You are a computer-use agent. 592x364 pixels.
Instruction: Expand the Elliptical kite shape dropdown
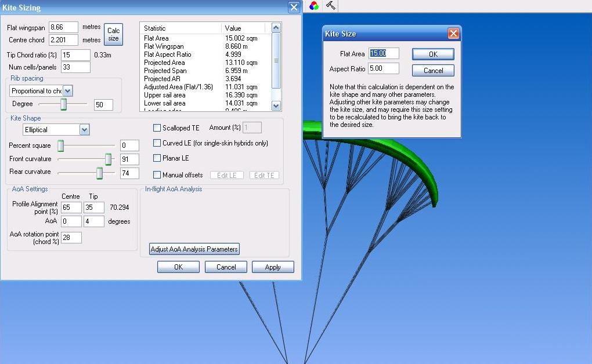[x=85, y=130]
